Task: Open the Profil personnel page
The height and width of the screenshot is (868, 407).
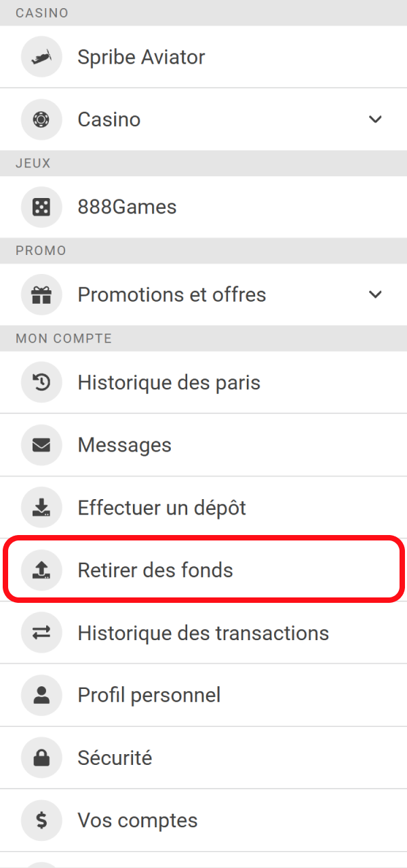Action: (x=149, y=695)
